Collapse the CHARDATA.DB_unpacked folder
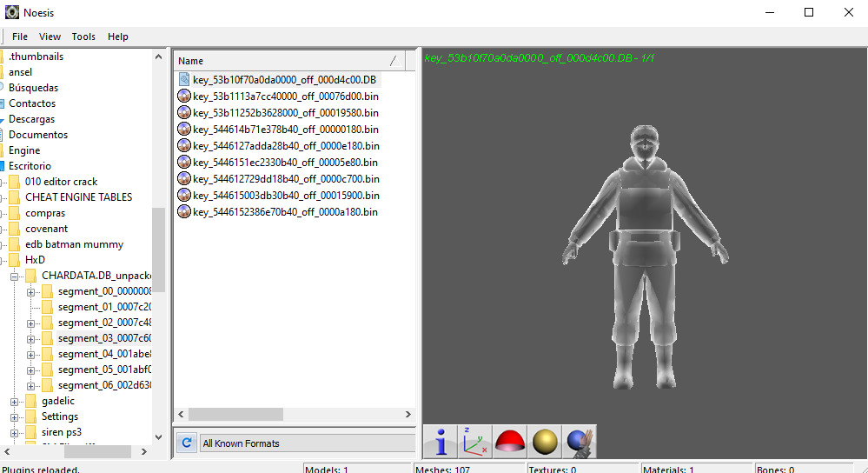The width and height of the screenshot is (868, 473). [x=15, y=276]
